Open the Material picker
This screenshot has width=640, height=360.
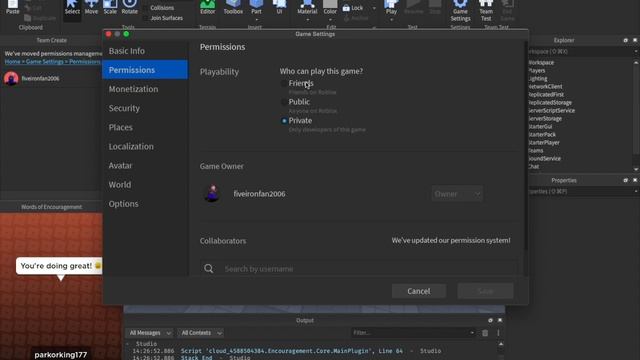tap(307, 7)
